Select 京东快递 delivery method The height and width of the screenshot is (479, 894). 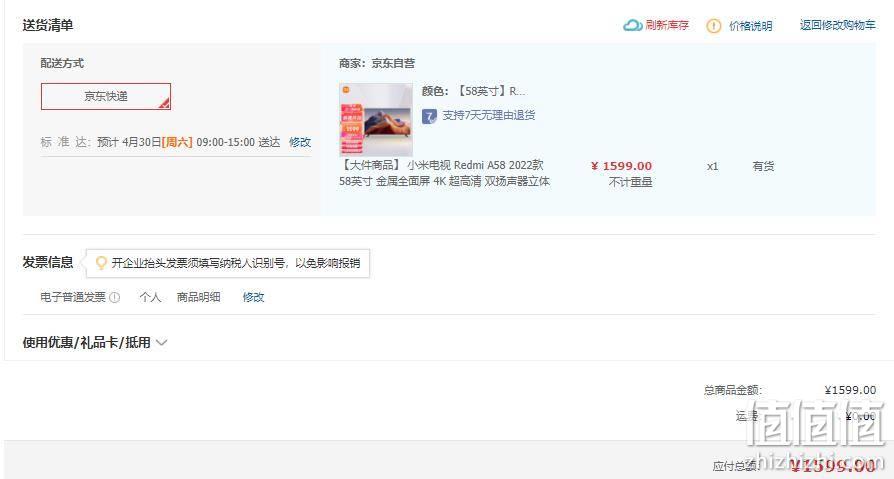point(105,96)
